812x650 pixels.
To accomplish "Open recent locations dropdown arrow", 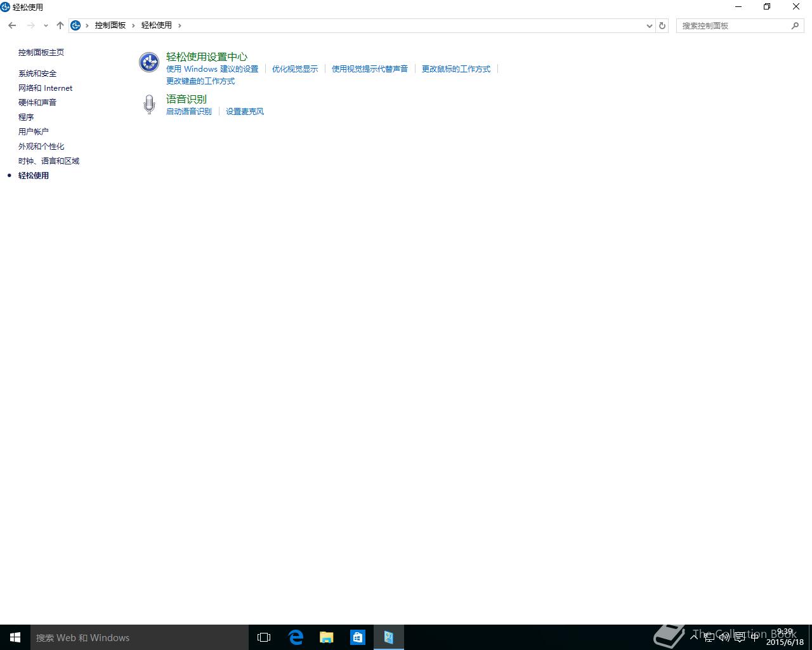I will [x=46, y=25].
